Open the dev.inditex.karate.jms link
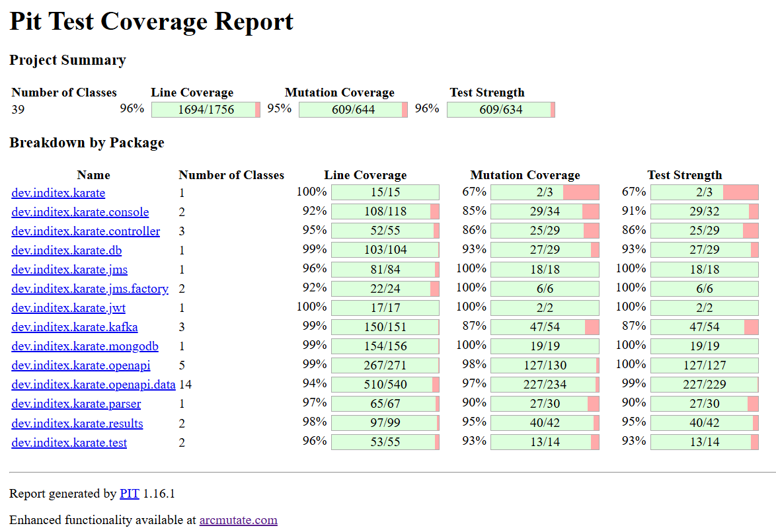Viewport: 776px width, 532px height. [x=69, y=270]
